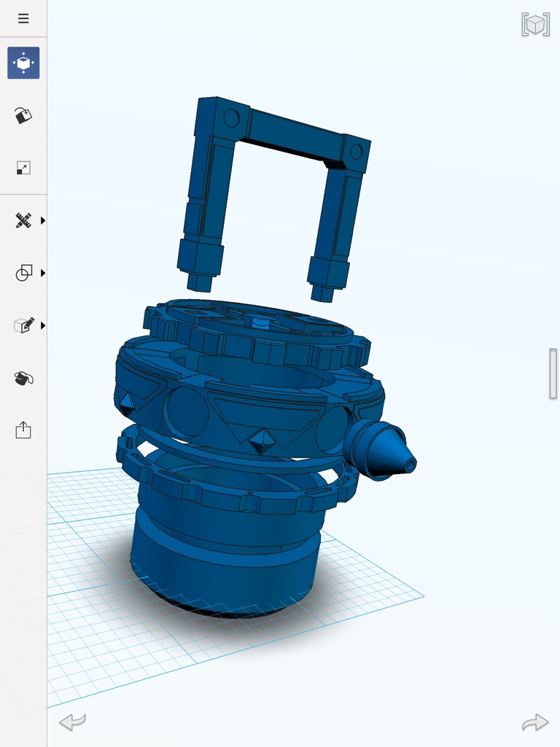Screen dimensions: 560x747
Task: Select the sketch on box tool
Action: (x=24, y=325)
